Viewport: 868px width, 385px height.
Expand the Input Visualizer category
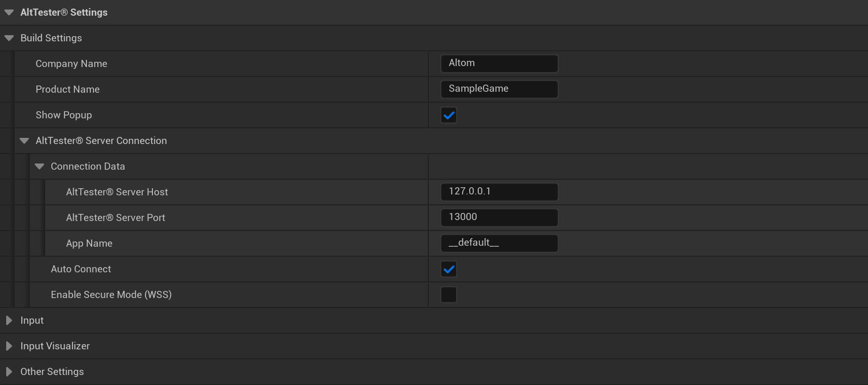coord(9,346)
